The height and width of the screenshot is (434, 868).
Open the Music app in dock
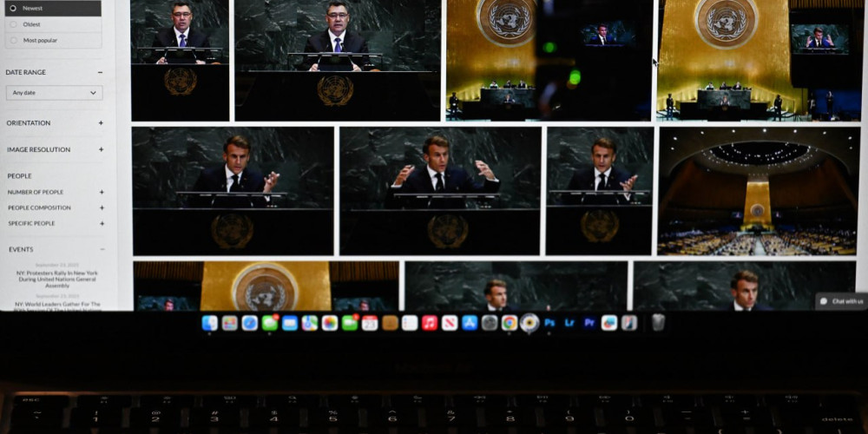tap(430, 323)
